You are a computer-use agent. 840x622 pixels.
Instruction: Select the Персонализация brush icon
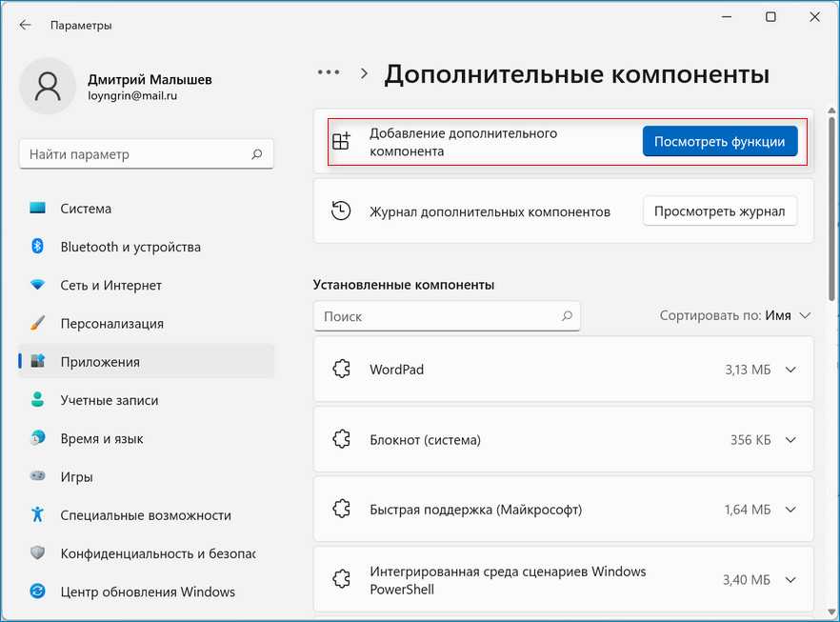(38, 324)
